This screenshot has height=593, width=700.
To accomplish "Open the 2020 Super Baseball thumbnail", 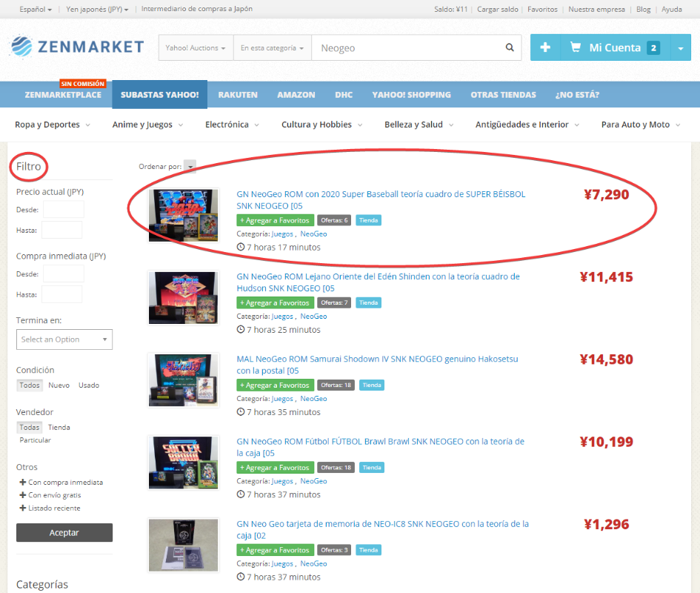I will [x=184, y=216].
